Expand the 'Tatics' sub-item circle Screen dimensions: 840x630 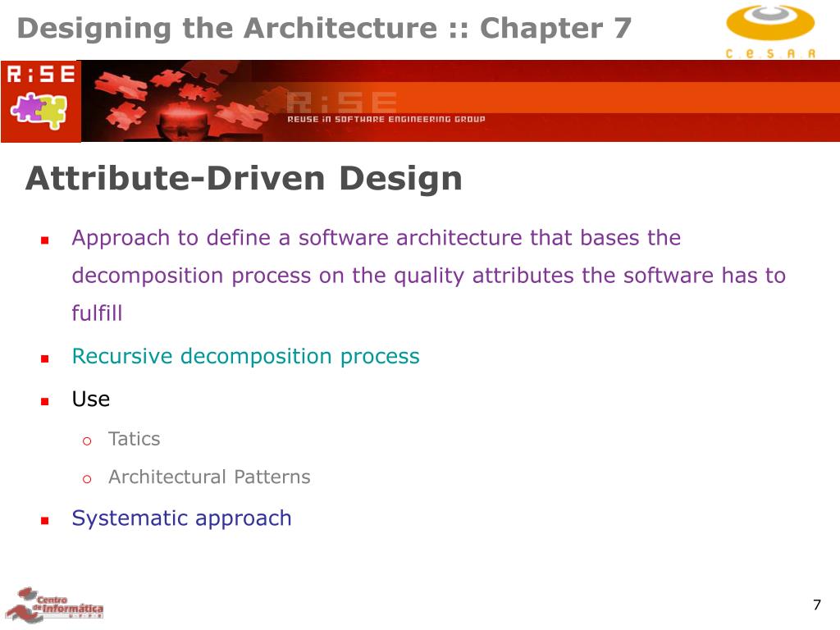pos(87,439)
